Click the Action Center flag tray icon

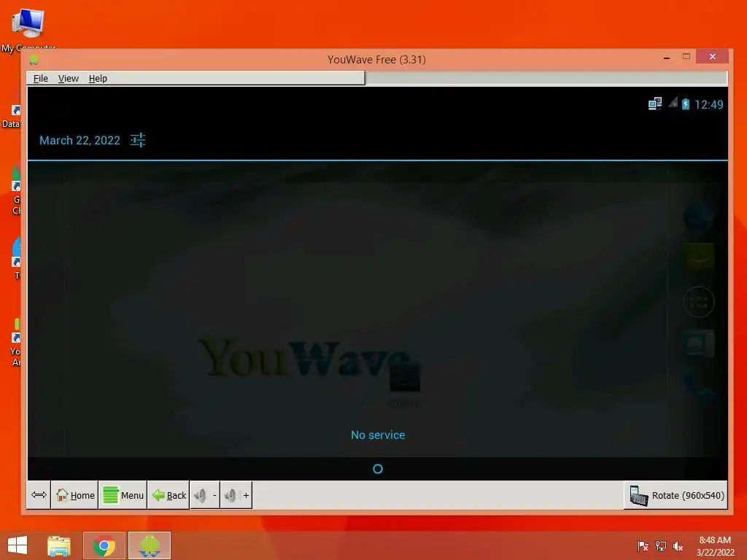tap(643, 546)
